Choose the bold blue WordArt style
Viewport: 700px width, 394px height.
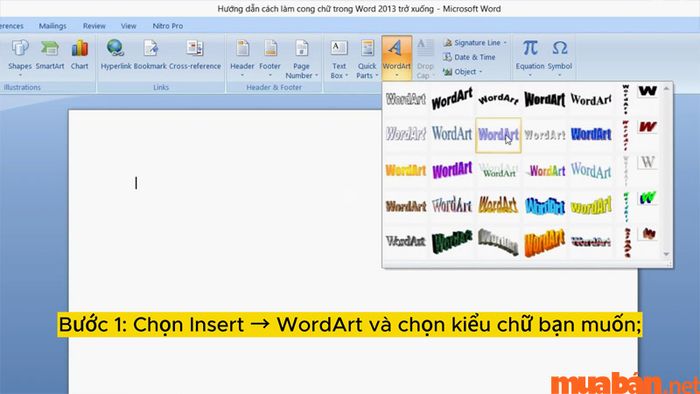(591, 134)
